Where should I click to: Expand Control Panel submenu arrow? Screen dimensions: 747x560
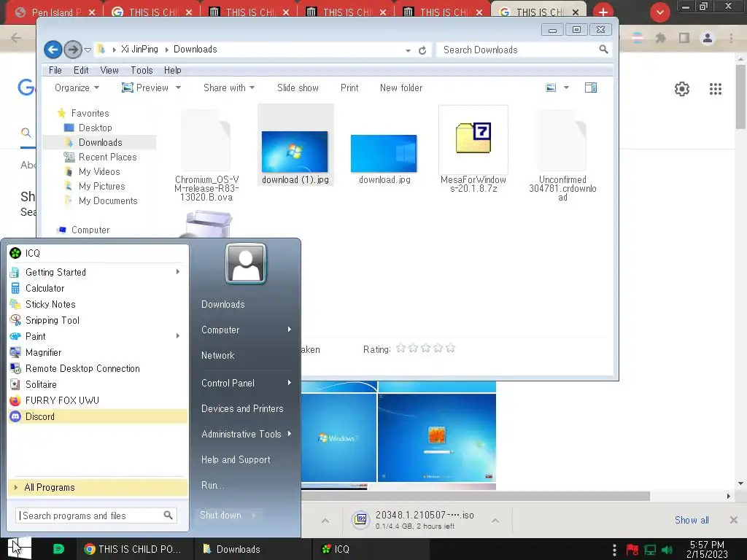coord(289,383)
